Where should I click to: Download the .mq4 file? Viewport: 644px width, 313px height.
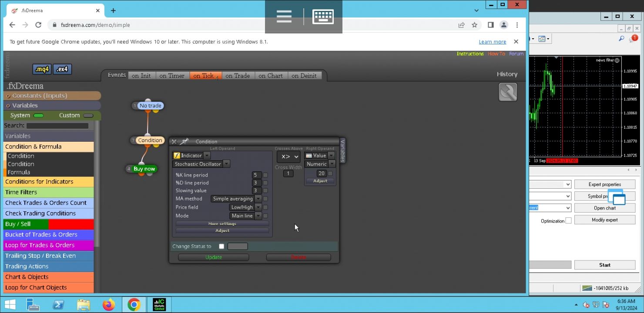click(x=42, y=69)
